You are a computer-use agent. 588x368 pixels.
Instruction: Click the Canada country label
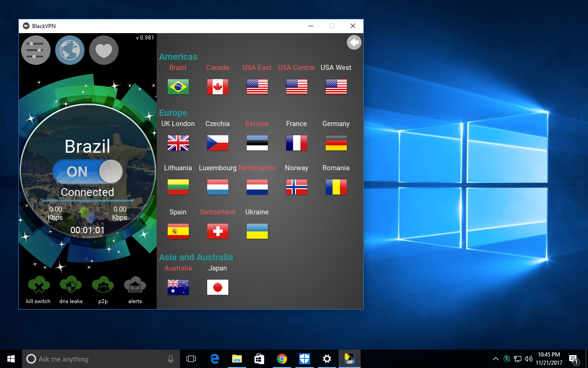pyautogui.click(x=218, y=68)
